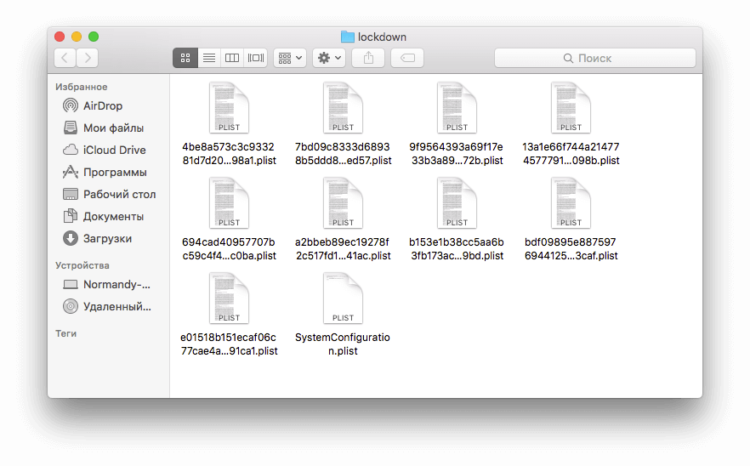The width and height of the screenshot is (750, 466).
Task: Click the lockdown folder title icon
Action: (347, 37)
